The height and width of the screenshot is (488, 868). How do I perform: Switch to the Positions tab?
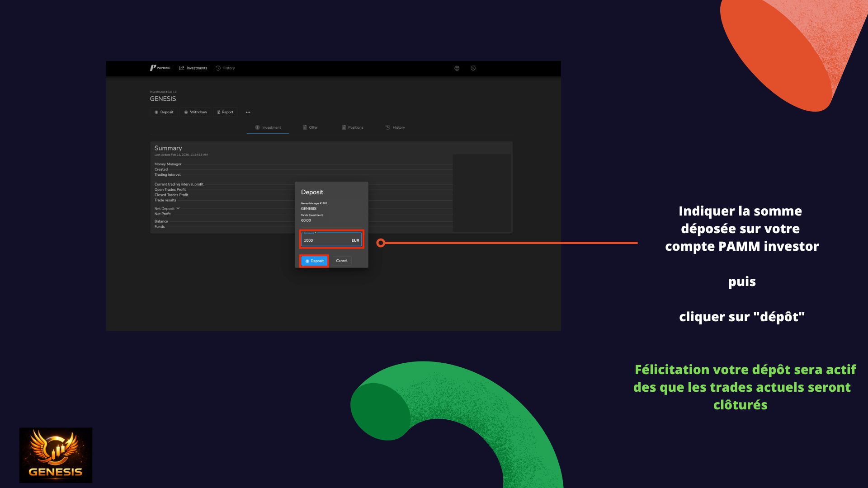(352, 127)
